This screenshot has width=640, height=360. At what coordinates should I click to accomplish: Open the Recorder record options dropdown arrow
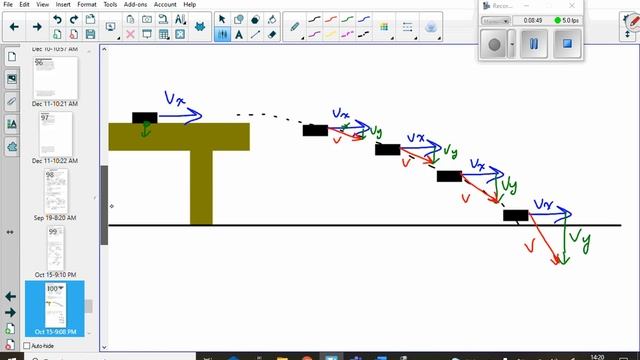[512, 44]
